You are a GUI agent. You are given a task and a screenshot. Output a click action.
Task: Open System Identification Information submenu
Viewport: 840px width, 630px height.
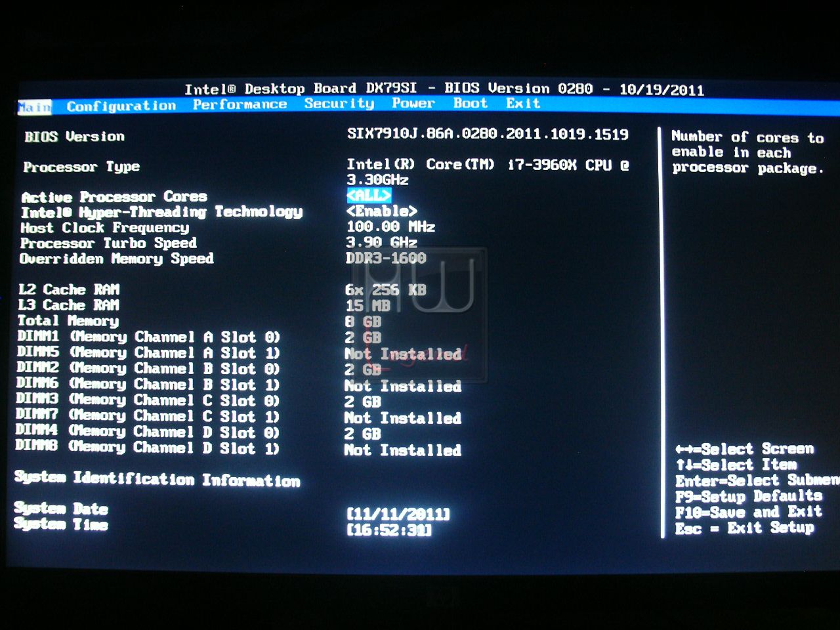(157, 479)
